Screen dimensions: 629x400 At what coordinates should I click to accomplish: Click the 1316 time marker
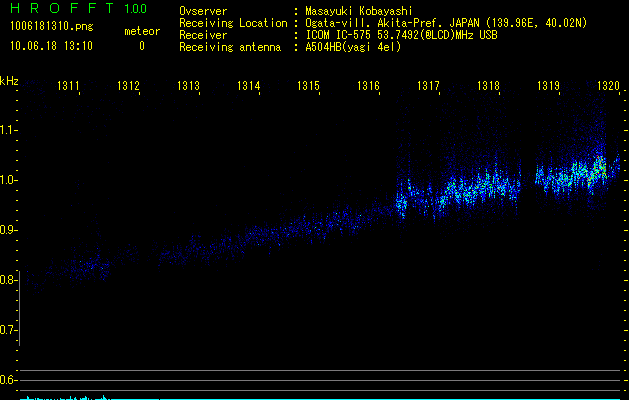(368, 86)
